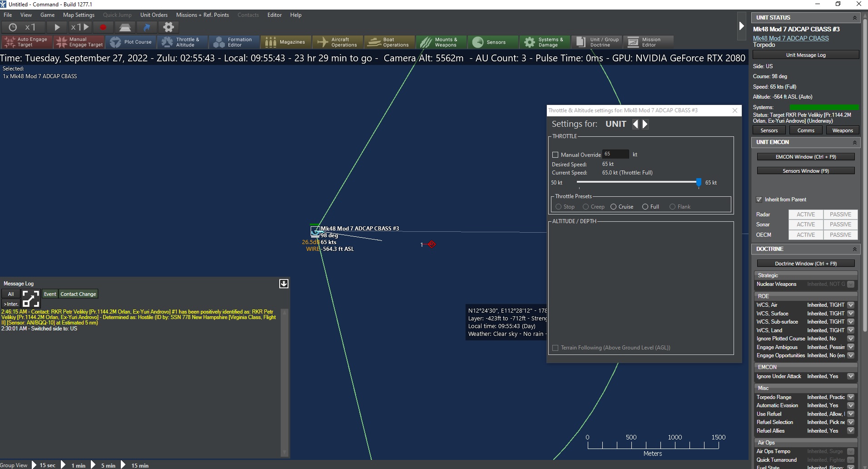Click the blue arrow toolbar icon

tap(147, 27)
